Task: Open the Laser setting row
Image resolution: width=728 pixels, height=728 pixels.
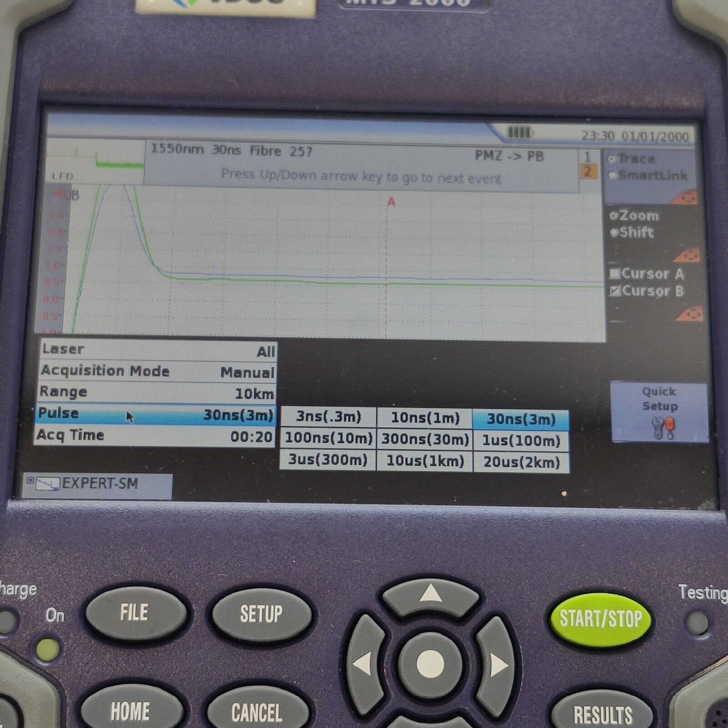Action: pos(157,350)
